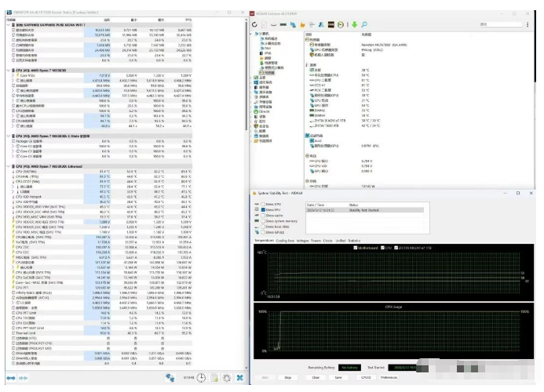Screen dimensions: 544x392
Task: Open the Statistics tab in stability test
Action: click(355, 241)
